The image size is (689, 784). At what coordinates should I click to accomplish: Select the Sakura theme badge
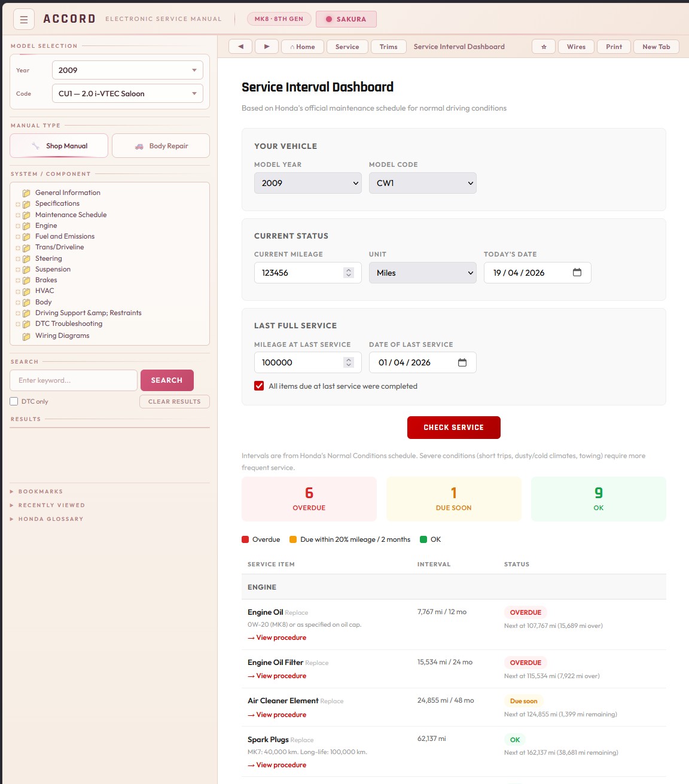(x=346, y=19)
